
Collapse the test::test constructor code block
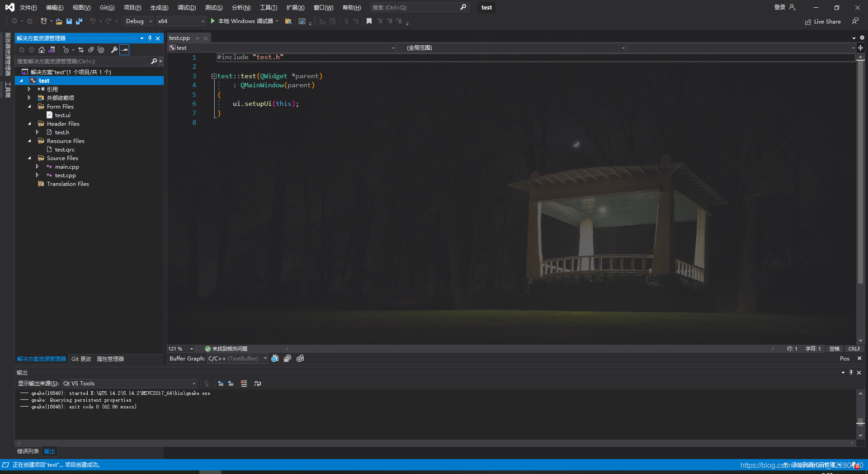pos(213,76)
